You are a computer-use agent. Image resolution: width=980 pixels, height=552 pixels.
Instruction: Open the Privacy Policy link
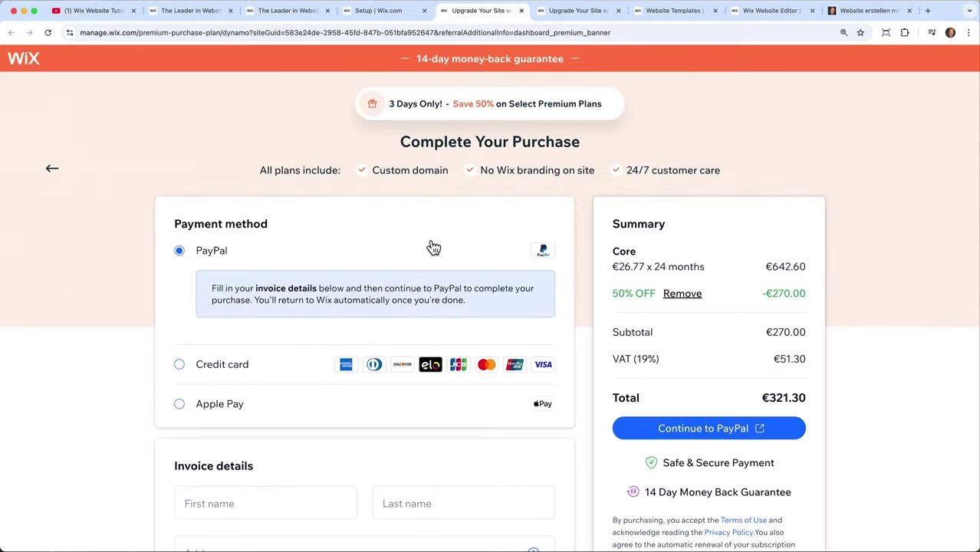click(728, 533)
